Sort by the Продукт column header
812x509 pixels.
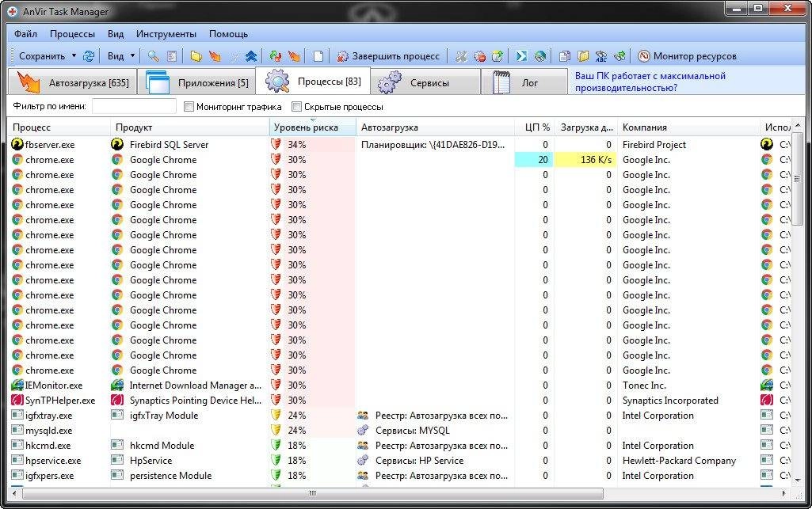point(189,127)
